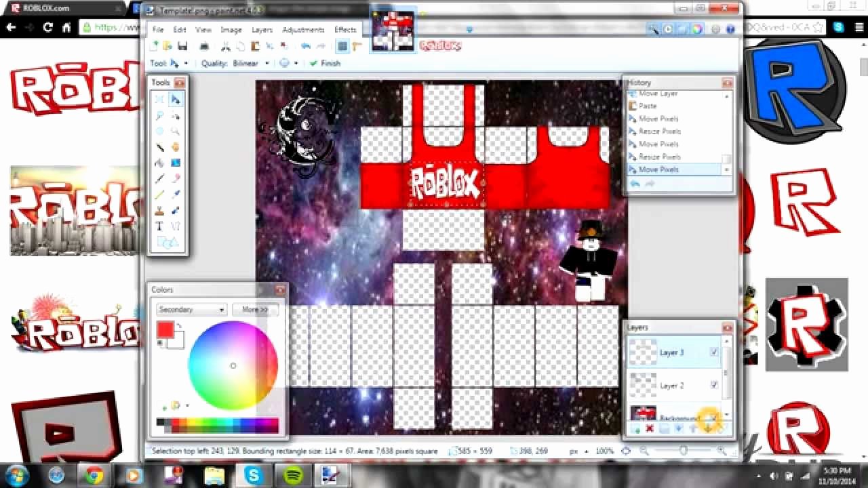Select the Eraser tool
Screen dimensions: 868x488
[x=176, y=179]
